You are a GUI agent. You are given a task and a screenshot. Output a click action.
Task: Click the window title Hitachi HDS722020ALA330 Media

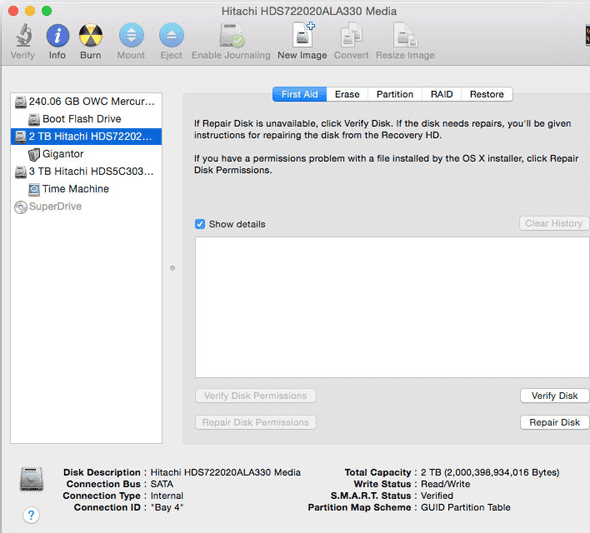tap(309, 11)
